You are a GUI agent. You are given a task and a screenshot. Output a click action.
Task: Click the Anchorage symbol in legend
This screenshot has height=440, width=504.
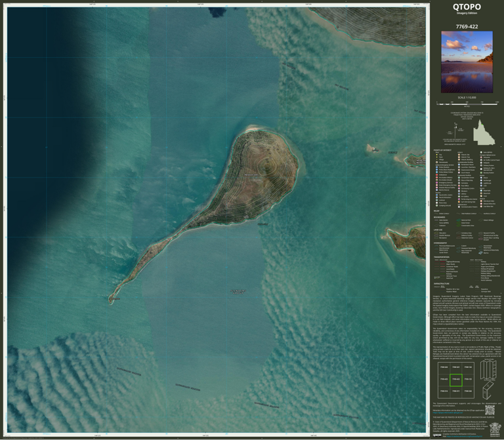tap(481, 180)
